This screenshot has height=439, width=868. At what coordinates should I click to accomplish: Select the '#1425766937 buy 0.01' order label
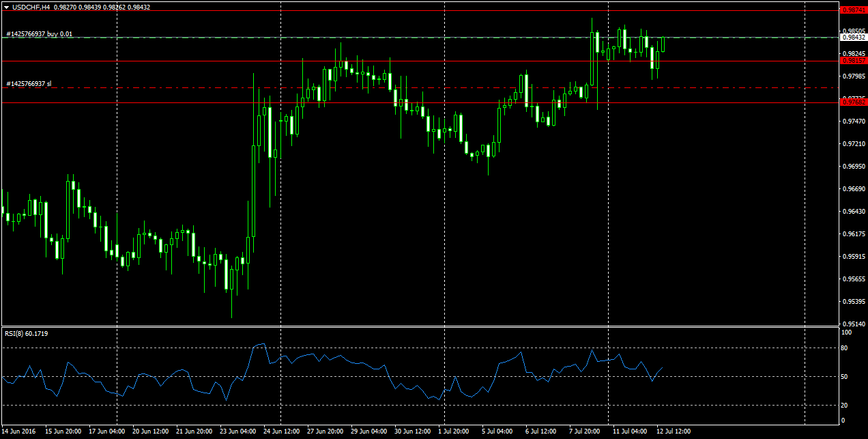39,33
